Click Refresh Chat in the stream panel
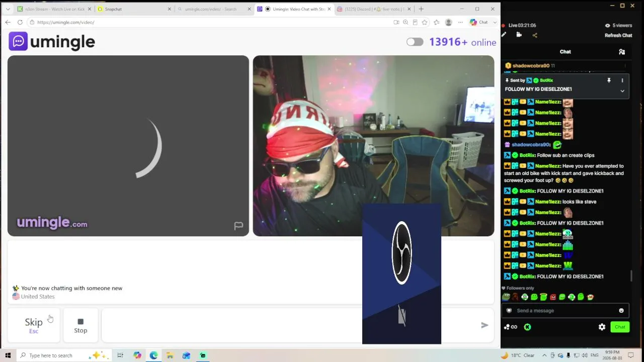This screenshot has height=362, width=644. point(618,35)
